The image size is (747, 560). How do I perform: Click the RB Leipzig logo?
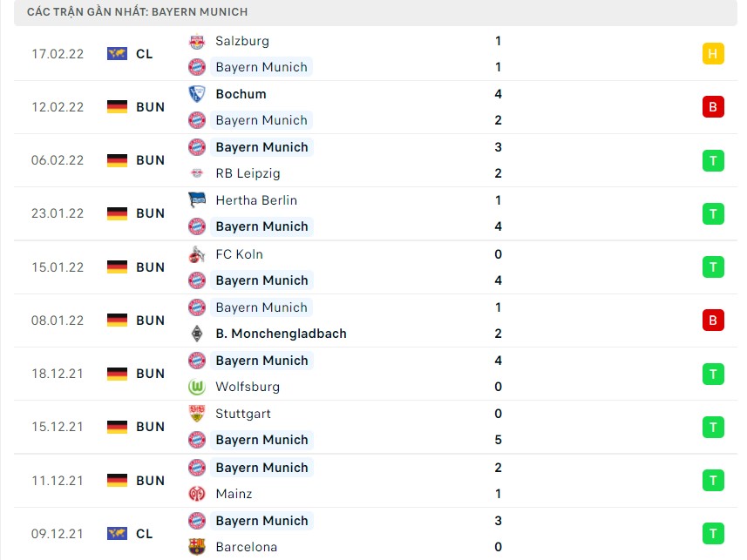click(197, 173)
